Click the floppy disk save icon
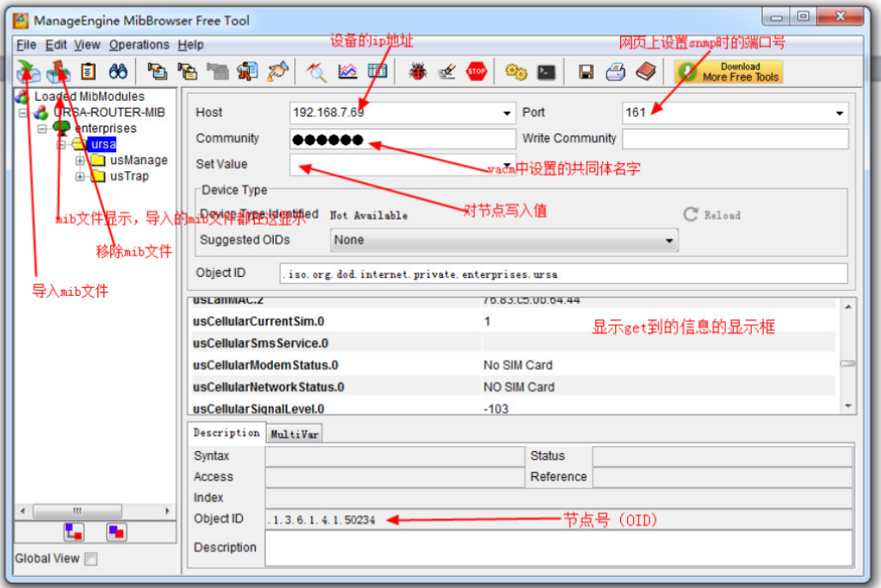 (586, 72)
